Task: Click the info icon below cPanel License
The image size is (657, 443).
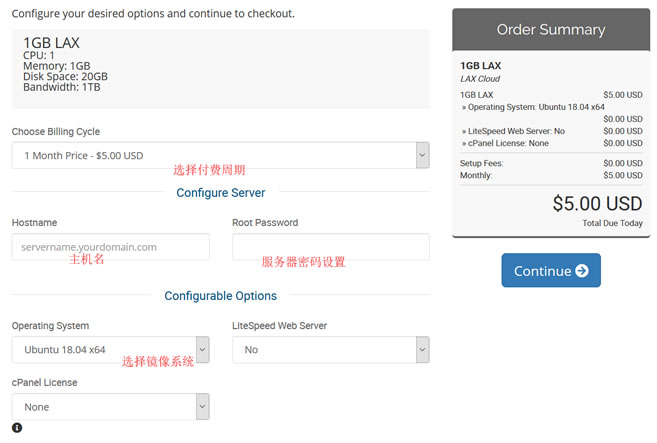Action: click(x=17, y=428)
